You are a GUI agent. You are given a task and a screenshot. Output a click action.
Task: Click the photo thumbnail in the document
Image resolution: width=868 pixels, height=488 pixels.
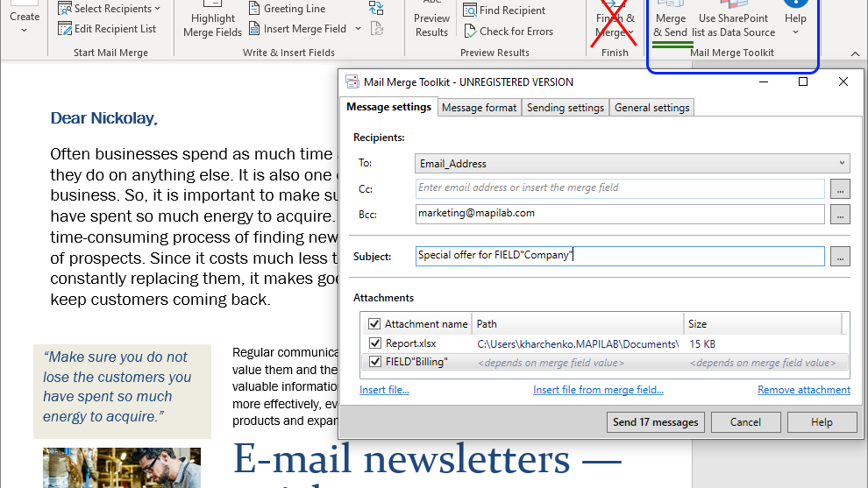click(x=122, y=468)
